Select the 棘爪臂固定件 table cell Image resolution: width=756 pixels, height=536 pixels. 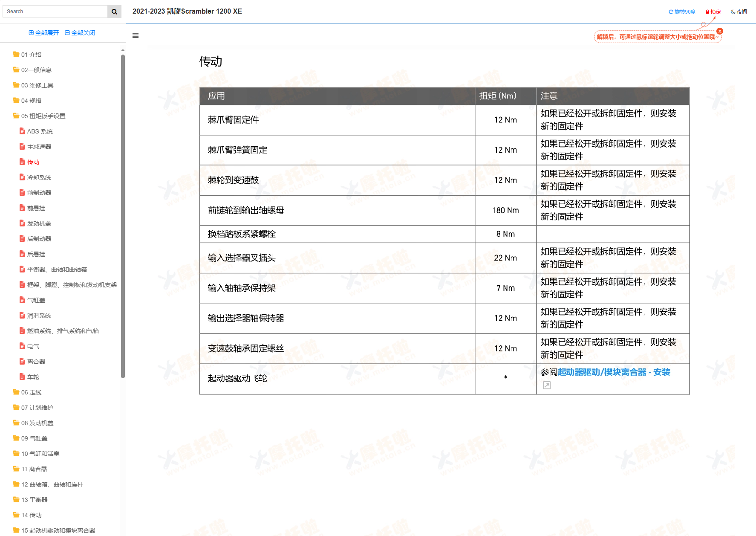tap(337, 120)
